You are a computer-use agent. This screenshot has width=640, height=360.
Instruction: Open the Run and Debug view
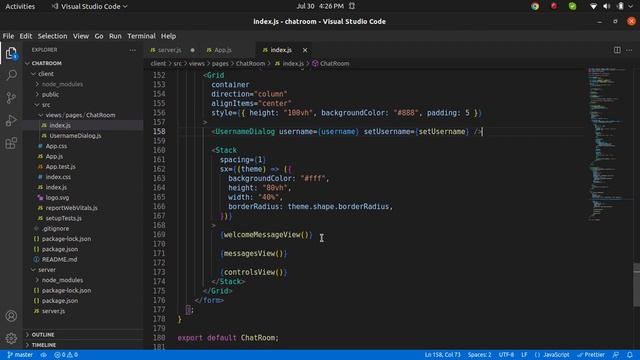pos(11,120)
